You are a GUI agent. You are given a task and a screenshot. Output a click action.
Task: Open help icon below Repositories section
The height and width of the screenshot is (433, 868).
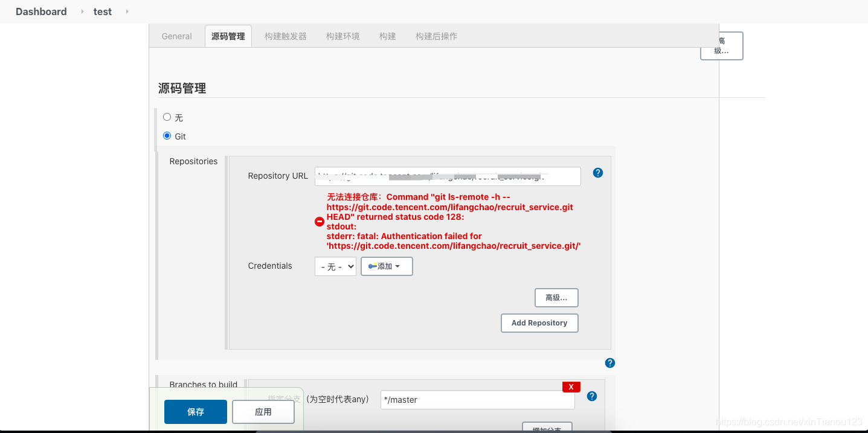[x=610, y=363]
